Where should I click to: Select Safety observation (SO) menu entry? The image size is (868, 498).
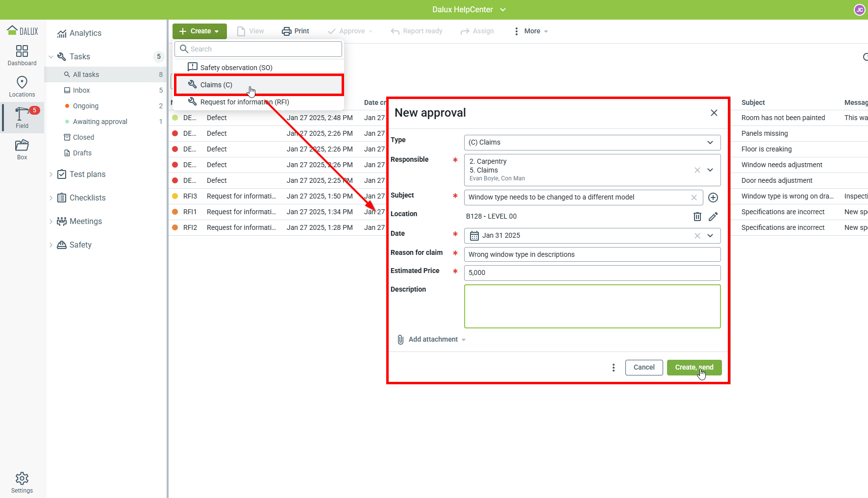[236, 68]
